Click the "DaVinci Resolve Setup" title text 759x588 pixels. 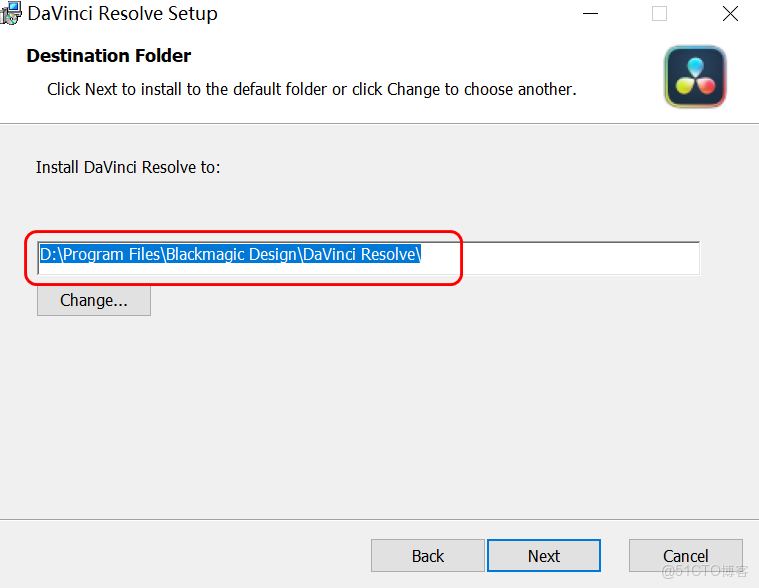click(x=122, y=14)
